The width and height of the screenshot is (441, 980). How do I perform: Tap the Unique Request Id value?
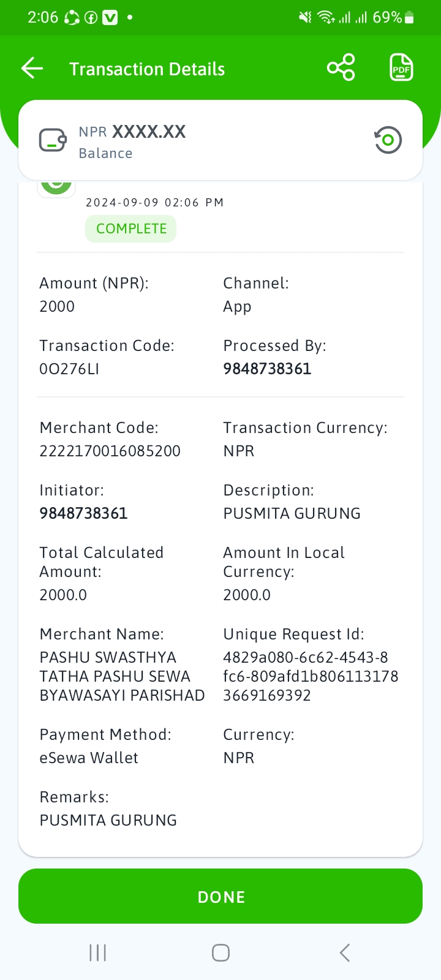pyautogui.click(x=311, y=676)
